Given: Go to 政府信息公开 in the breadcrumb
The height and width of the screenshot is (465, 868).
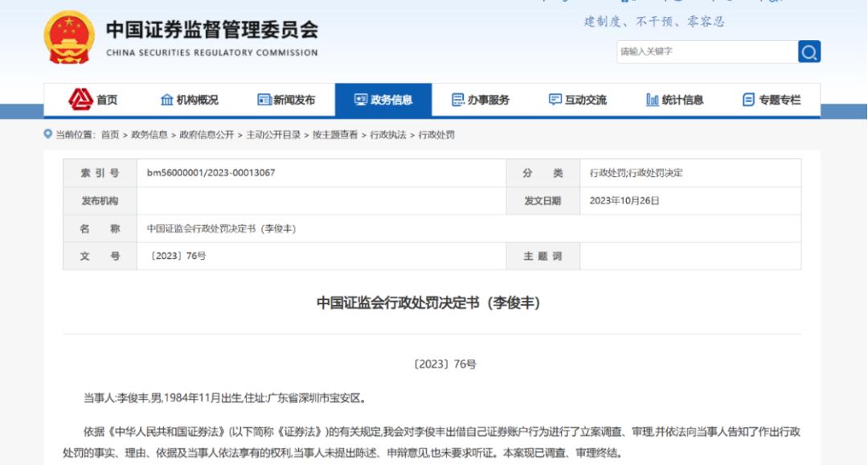Looking at the screenshot, I should pyautogui.click(x=207, y=134).
